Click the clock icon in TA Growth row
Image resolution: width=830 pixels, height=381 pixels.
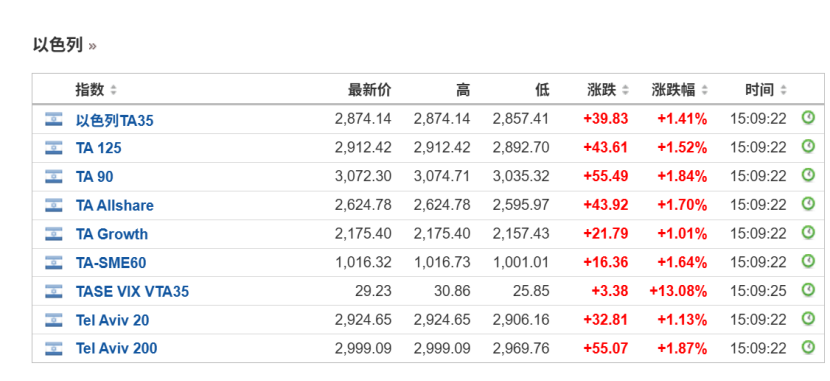pyautogui.click(x=808, y=232)
